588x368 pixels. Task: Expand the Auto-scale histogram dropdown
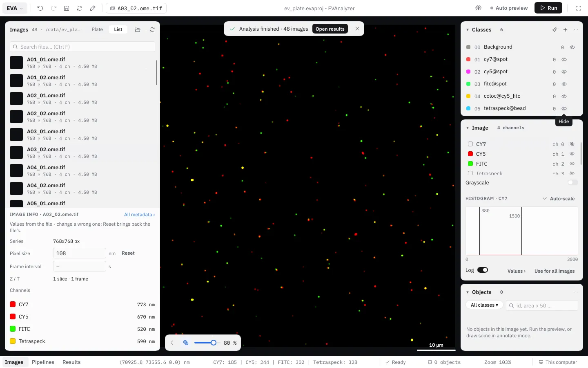(x=558, y=199)
